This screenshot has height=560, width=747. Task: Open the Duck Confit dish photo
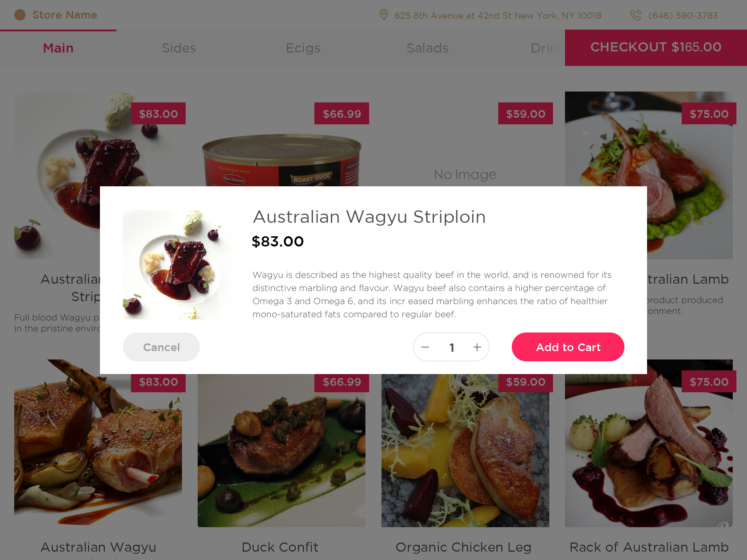tap(282, 451)
